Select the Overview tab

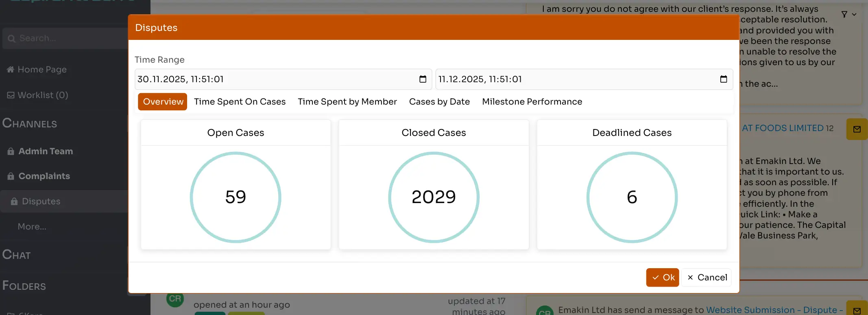click(163, 102)
